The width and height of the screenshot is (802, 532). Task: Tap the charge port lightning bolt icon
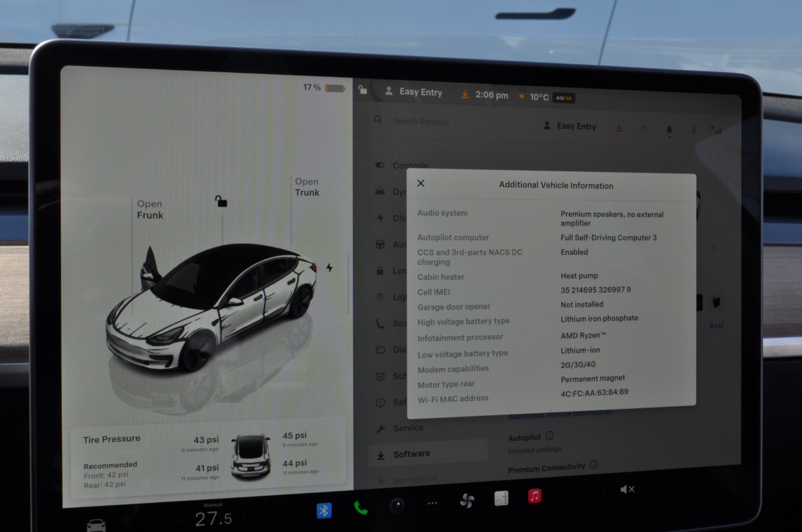[329, 267]
